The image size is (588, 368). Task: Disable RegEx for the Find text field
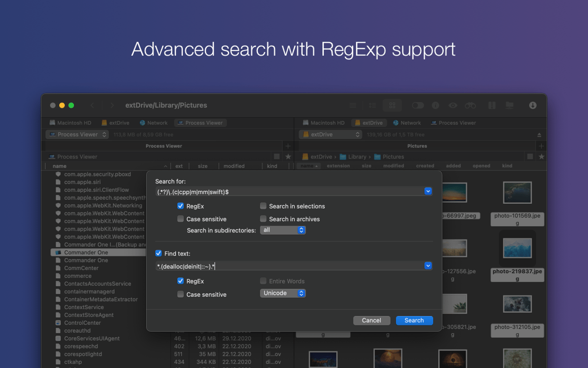pyautogui.click(x=181, y=281)
